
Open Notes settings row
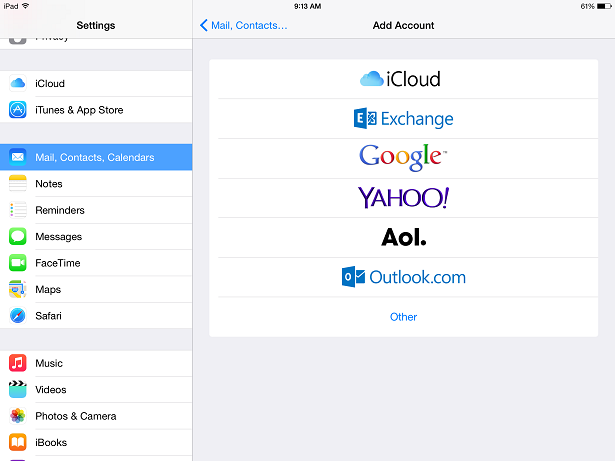[96, 183]
